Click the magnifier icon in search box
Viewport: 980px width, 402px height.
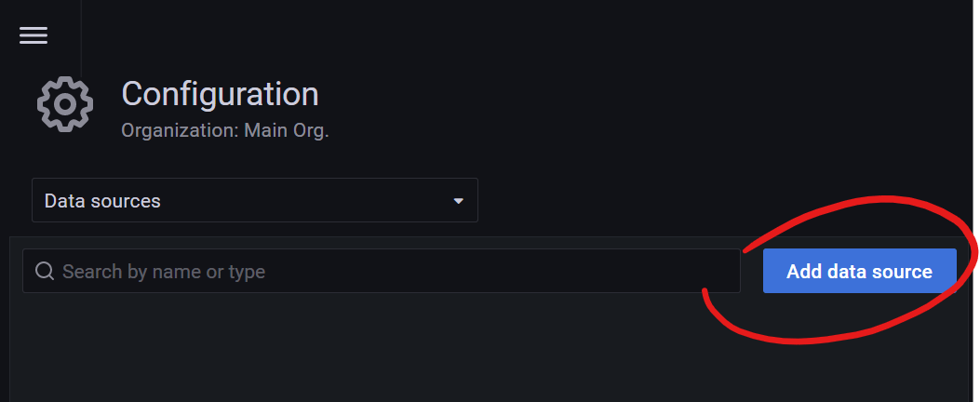(x=45, y=271)
